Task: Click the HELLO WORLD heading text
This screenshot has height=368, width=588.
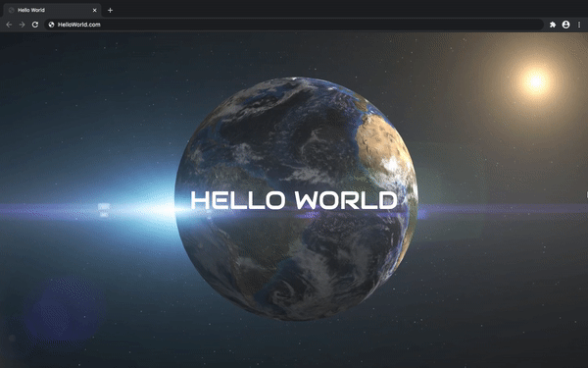Action: [x=294, y=200]
